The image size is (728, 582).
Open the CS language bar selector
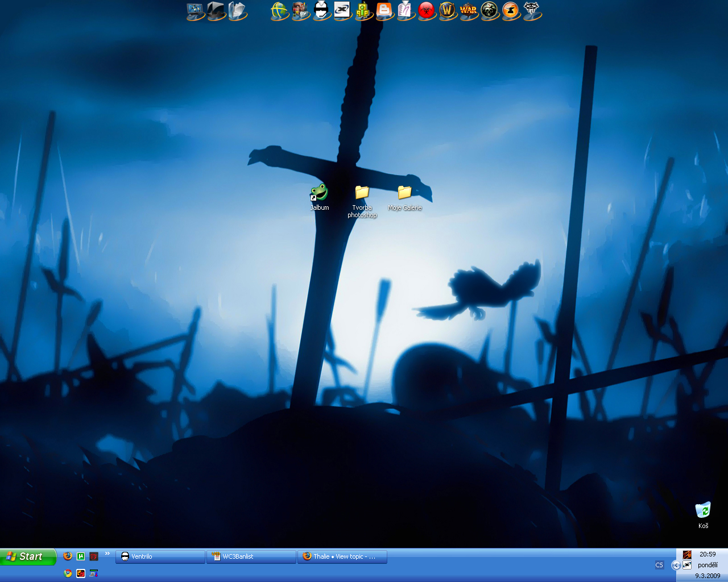(659, 565)
